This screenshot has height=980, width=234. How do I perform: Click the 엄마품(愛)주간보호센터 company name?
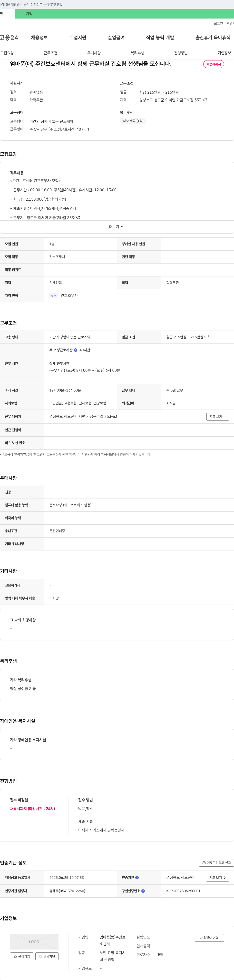(113, 941)
